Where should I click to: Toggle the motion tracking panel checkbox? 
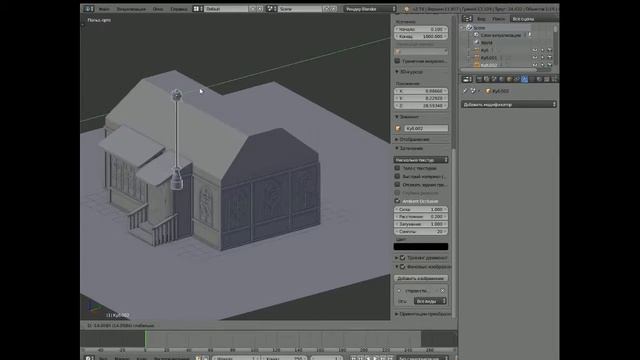[x=402, y=258]
